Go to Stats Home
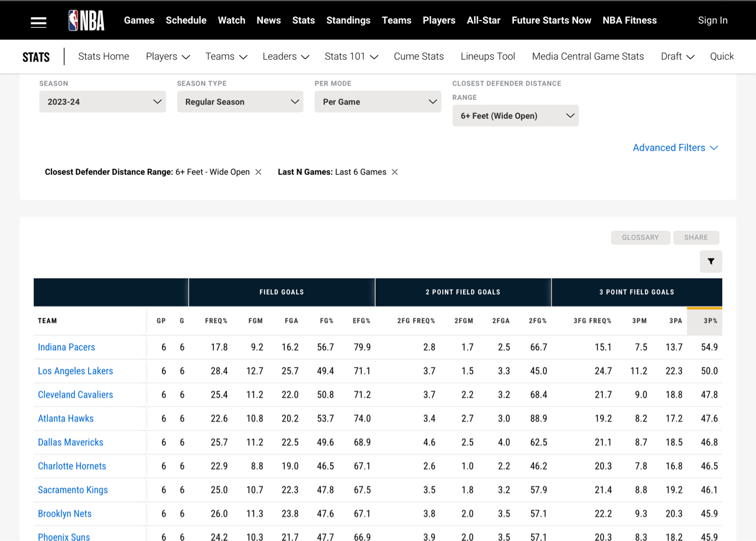This screenshot has height=541, width=756. [x=103, y=56]
